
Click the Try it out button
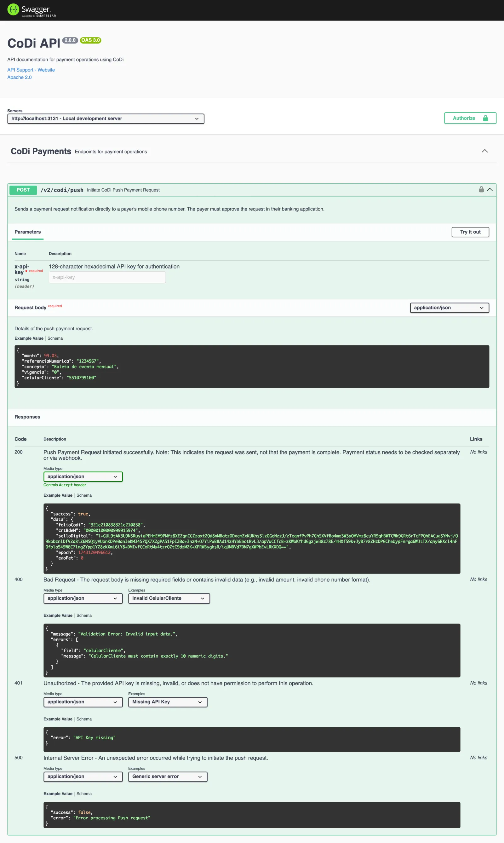click(470, 232)
